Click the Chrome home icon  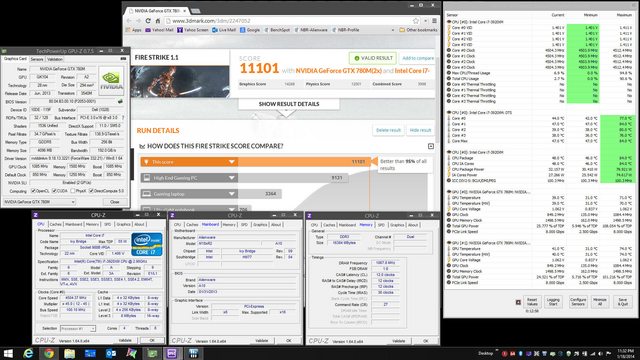[158, 21]
